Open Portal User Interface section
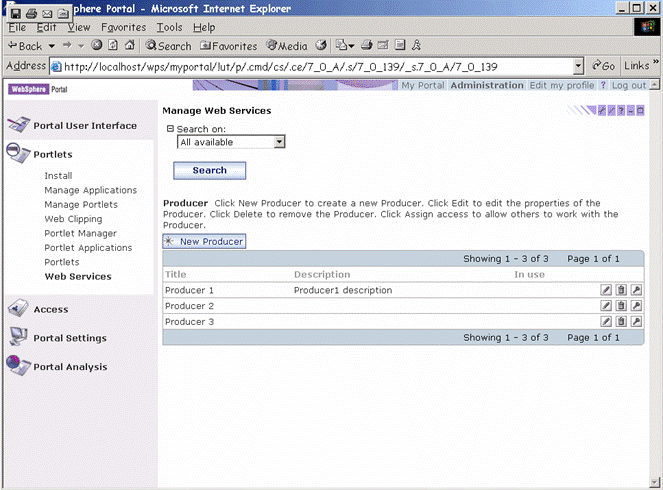Image resolution: width=663 pixels, height=490 pixels. (x=85, y=126)
